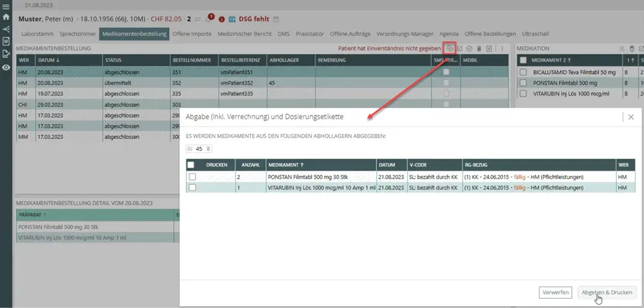The image size is (644, 308).
Task: Switch to the Sprechzimmer tab
Action: [78, 34]
